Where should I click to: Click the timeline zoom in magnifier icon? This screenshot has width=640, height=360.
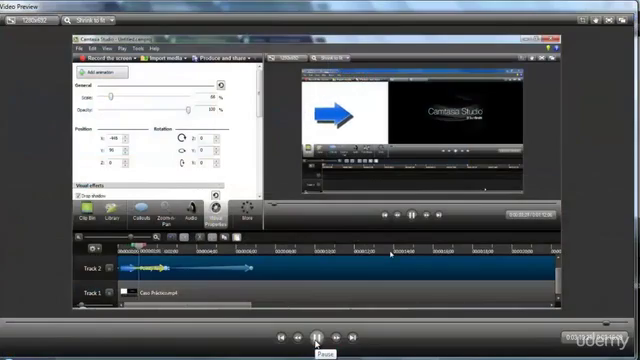[156, 237]
